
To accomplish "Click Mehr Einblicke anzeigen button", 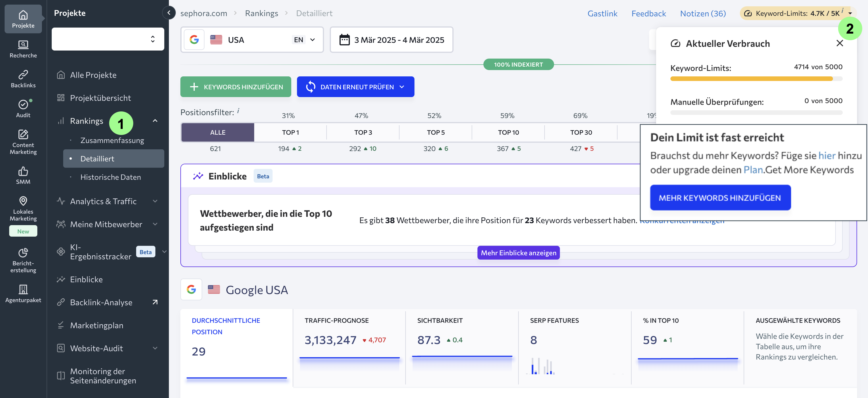I will coord(518,252).
